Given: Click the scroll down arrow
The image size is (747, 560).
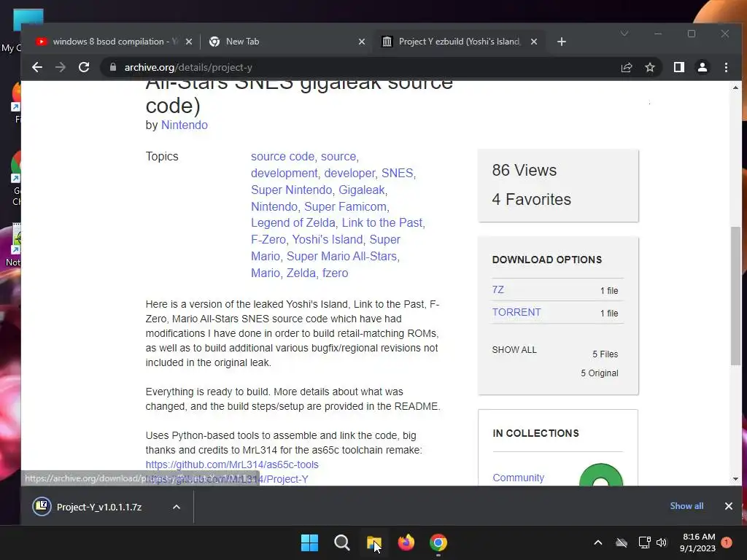Looking at the screenshot, I should [x=735, y=479].
